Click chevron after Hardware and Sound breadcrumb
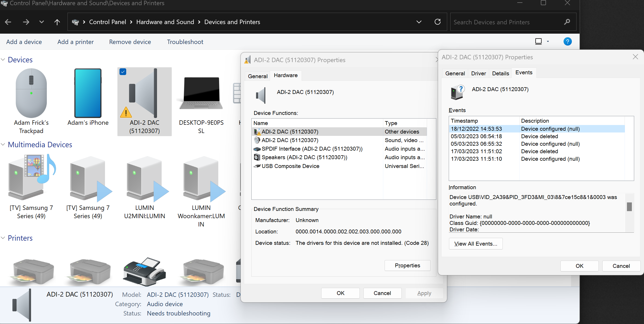 pos(199,22)
